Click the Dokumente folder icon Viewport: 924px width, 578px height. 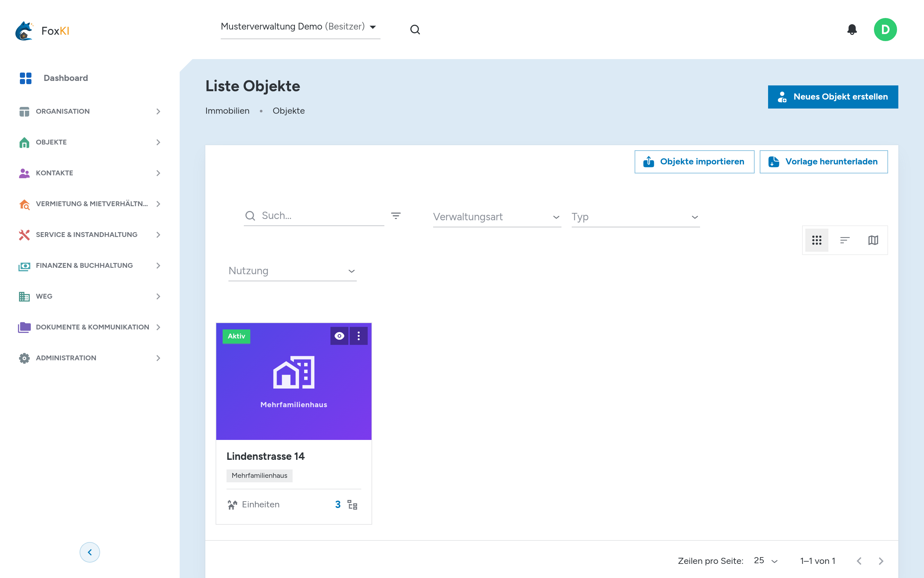click(24, 327)
